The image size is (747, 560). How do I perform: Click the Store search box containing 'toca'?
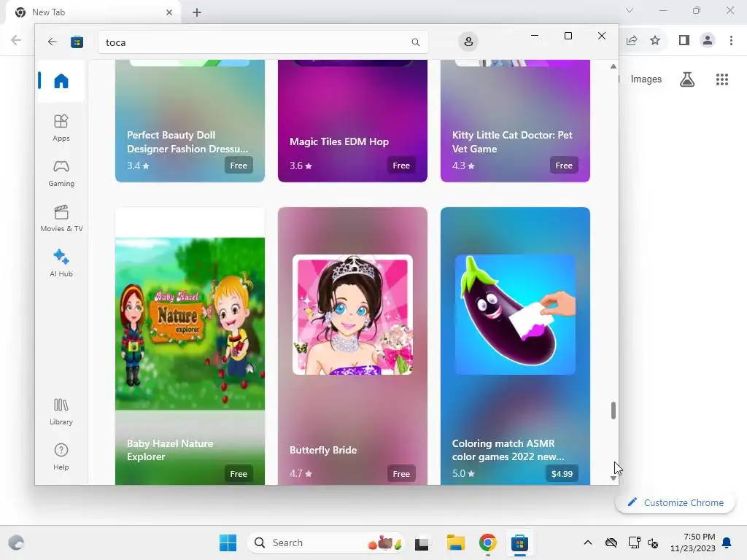263,42
